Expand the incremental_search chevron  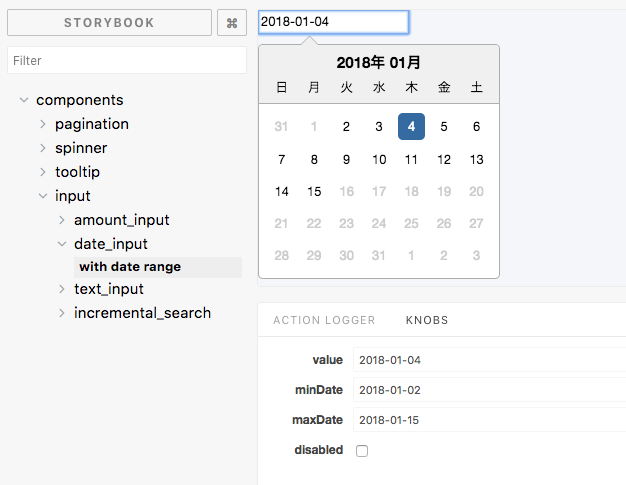coord(61,313)
